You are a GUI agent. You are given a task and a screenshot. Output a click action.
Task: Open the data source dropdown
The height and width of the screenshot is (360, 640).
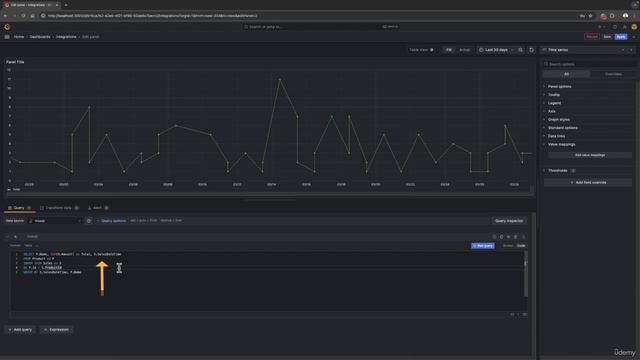point(55,221)
